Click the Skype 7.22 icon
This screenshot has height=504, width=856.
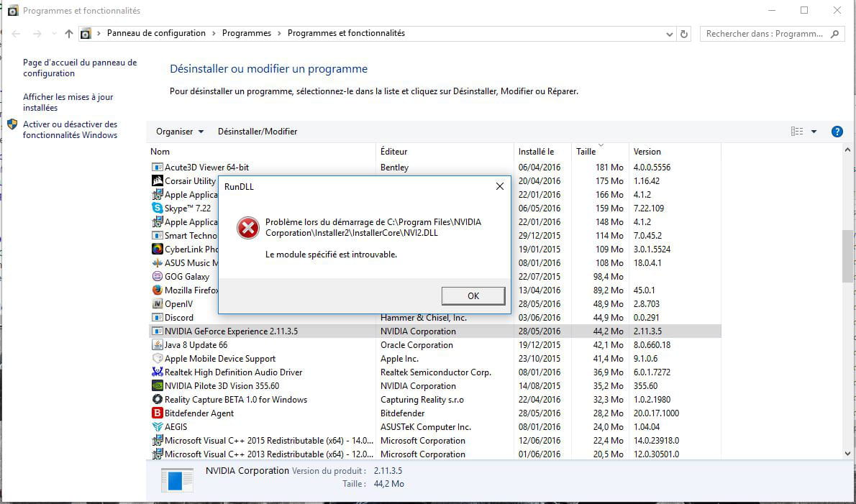pyautogui.click(x=158, y=208)
